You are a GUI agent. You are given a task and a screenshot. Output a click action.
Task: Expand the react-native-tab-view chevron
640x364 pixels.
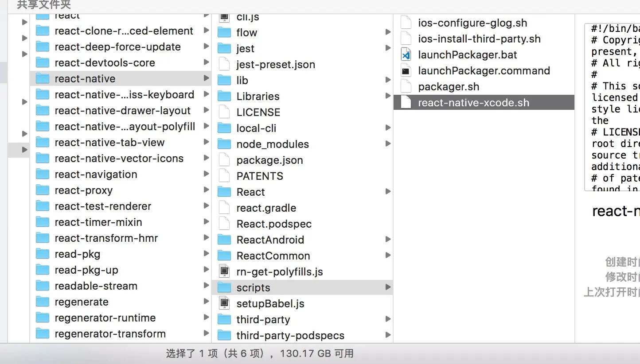click(206, 142)
